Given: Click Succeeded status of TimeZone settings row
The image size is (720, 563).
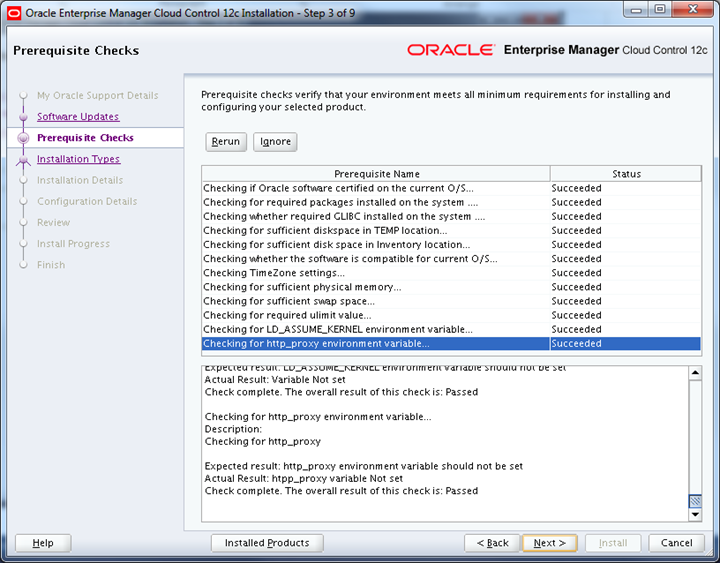Looking at the screenshot, I should (576, 273).
